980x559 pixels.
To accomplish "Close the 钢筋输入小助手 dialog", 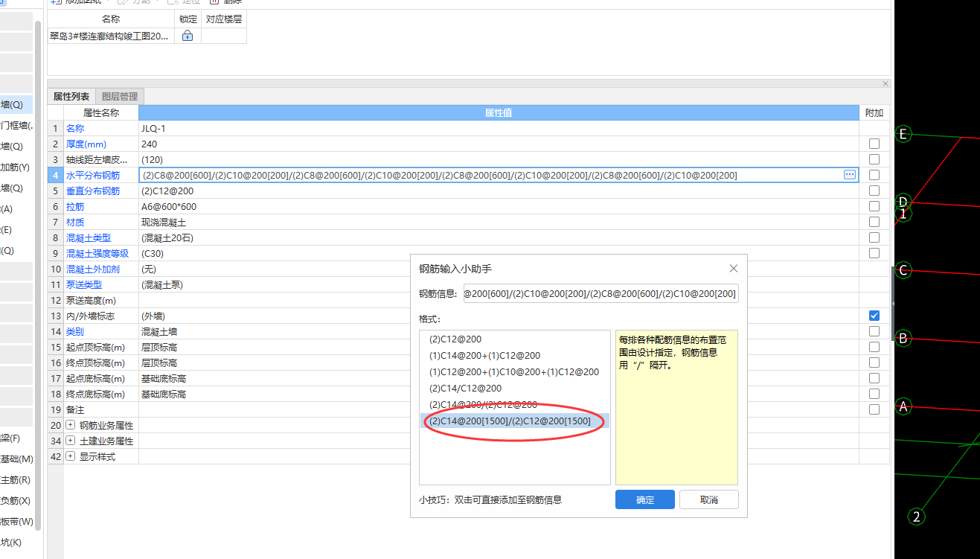I will coord(733,269).
